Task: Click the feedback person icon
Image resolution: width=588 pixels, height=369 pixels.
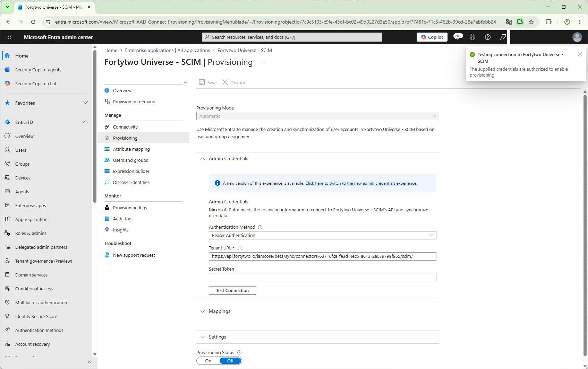Action: (x=503, y=37)
